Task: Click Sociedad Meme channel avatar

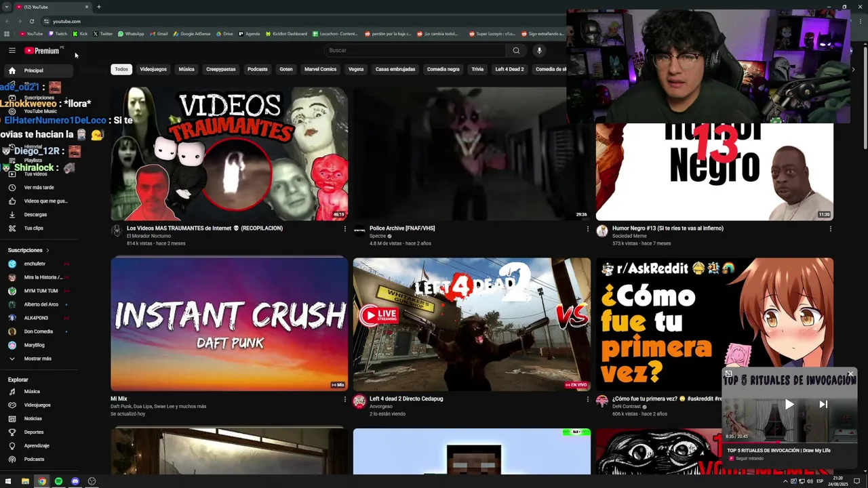Action: 601,231
